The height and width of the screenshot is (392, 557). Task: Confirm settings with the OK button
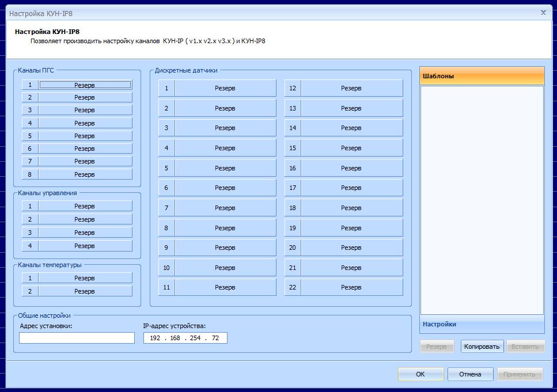tap(420, 374)
